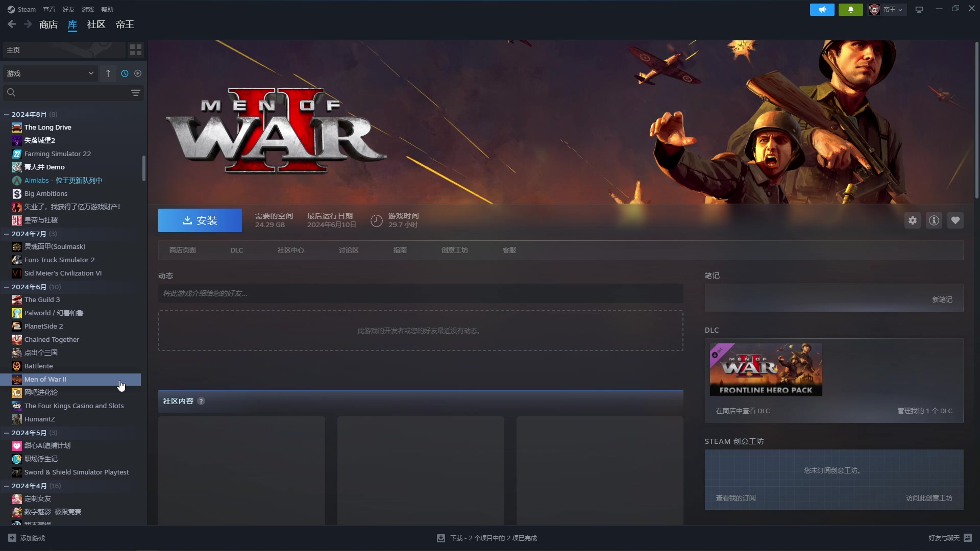Image resolution: width=980 pixels, height=551 pixels.
Task: Go to the 社区 tab
Action: click(96, 24)
